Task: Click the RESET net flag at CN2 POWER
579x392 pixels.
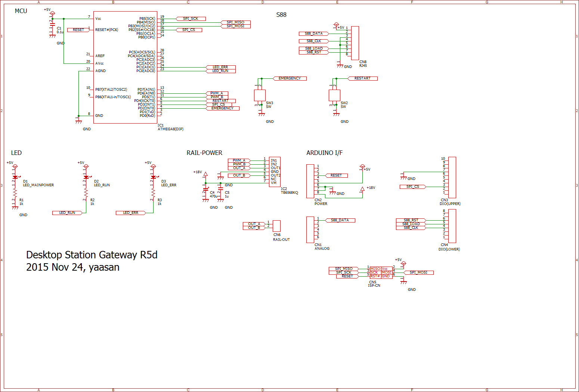Action: click(x=336, y=175)
